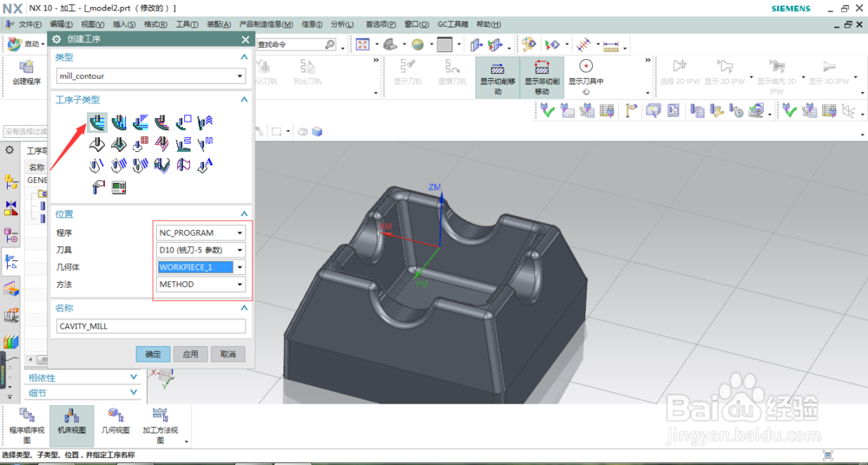This screenshot has height=465, width=868.
Task: Switch to 几何视图 navigator view
Action: point(115,422)
